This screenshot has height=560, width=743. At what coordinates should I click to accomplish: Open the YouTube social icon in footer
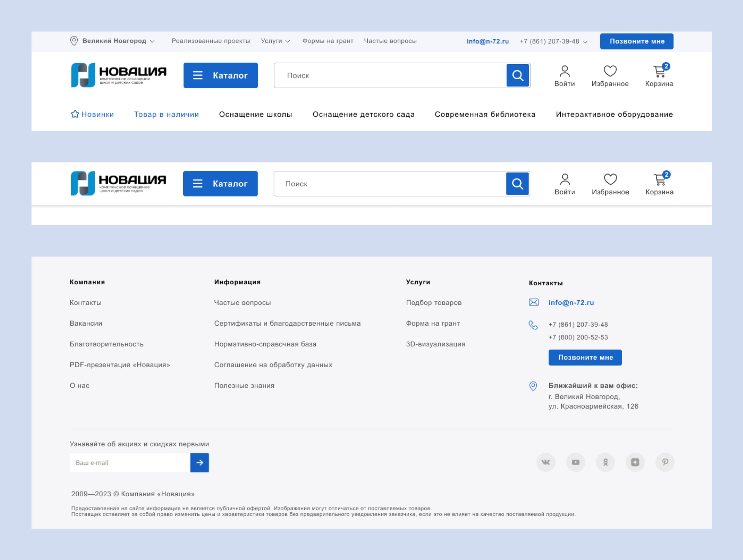click(575, 462)
